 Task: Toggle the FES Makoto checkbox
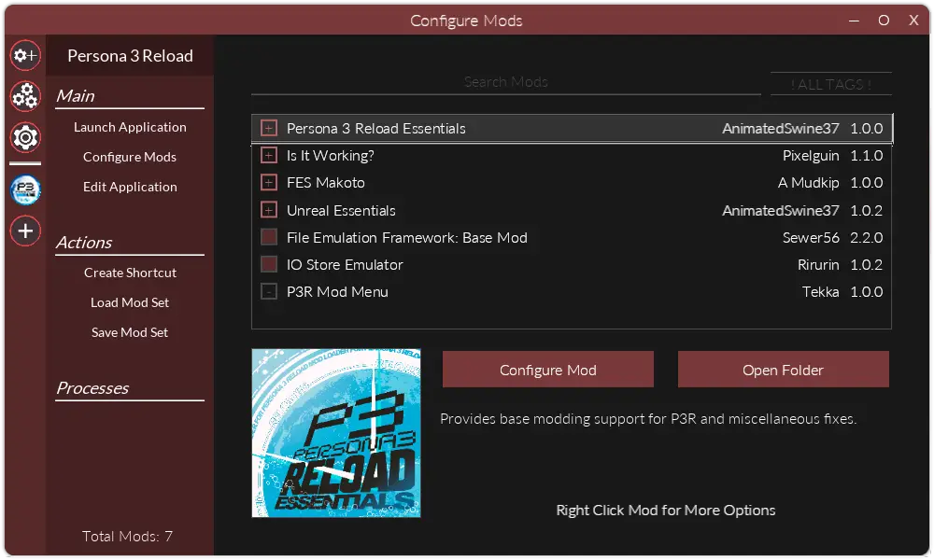coord(269,183)
